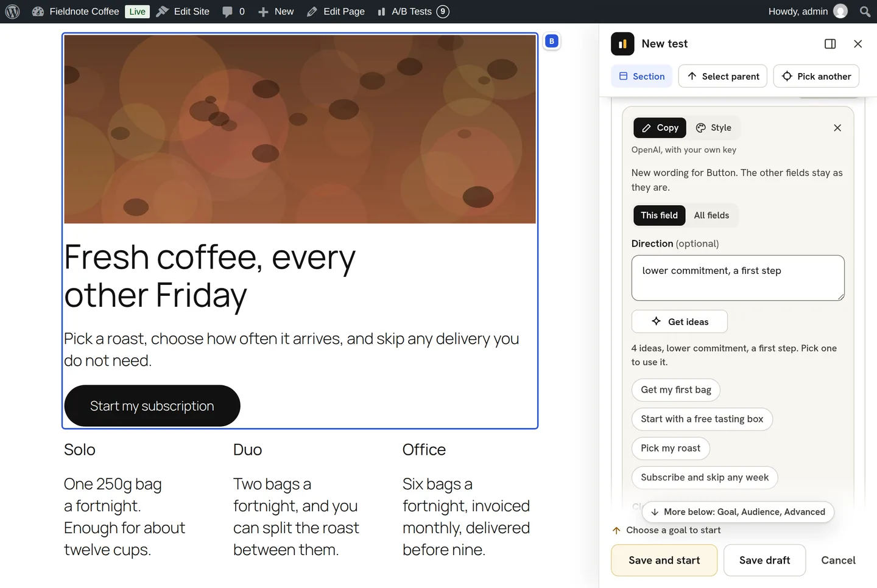Viewport: 877px width, 588px height.
Task: Expand More below: Goal, Audience, Advanced
Action: click(738, 512)
